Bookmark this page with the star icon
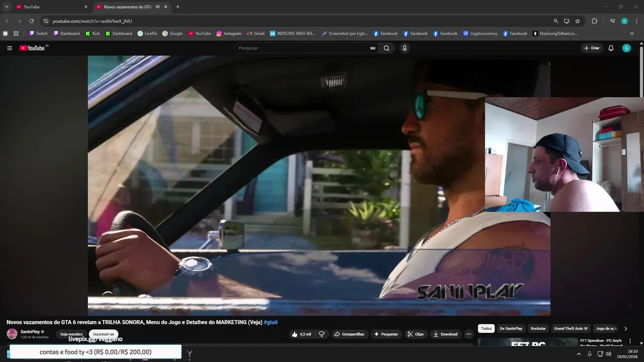Viewport: 644px width, 362px height. [x=578, y=21]
